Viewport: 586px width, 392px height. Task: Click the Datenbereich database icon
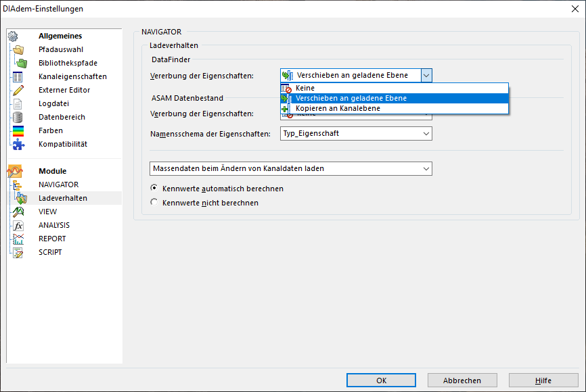click(x=18, y=117)
